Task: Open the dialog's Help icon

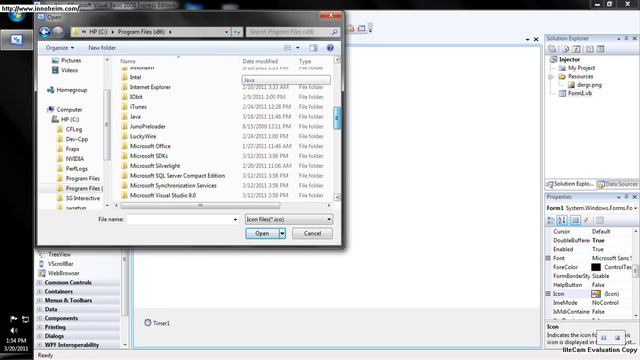Action: click(330, 48)
